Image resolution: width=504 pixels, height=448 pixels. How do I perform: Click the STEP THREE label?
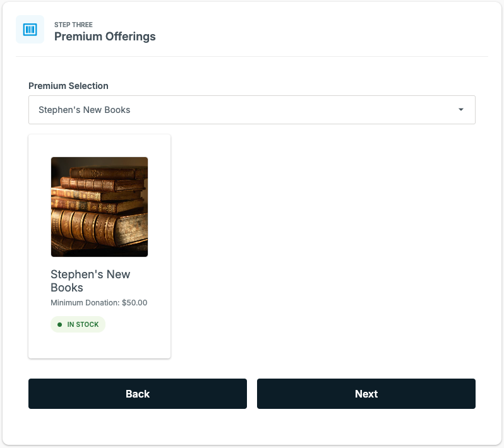[x=73, y=25]
